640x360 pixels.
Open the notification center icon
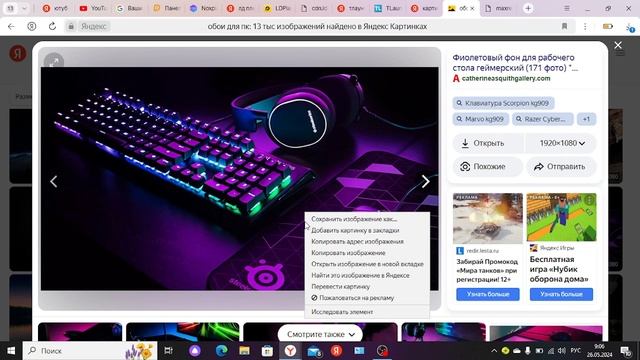[626, 351]
